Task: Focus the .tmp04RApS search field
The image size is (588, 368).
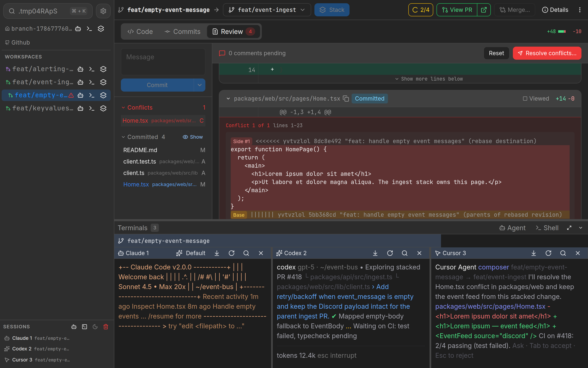Action: point(48,11)
